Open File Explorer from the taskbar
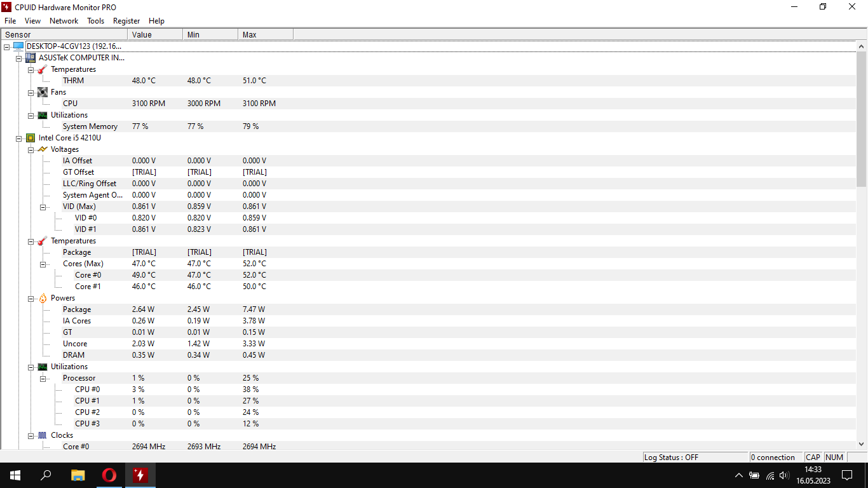 click(78, 475)
